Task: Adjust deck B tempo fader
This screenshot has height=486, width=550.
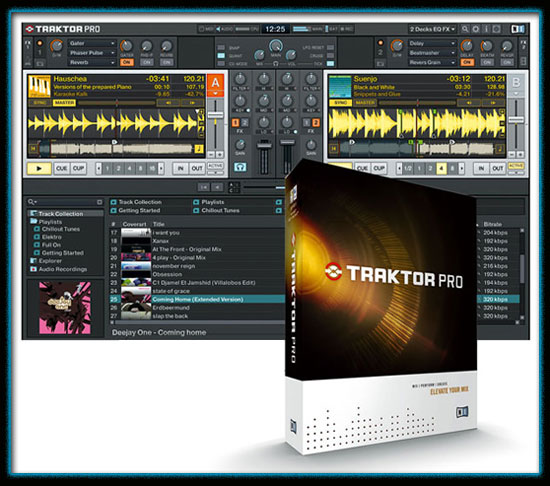Action: tap(516, 120)
